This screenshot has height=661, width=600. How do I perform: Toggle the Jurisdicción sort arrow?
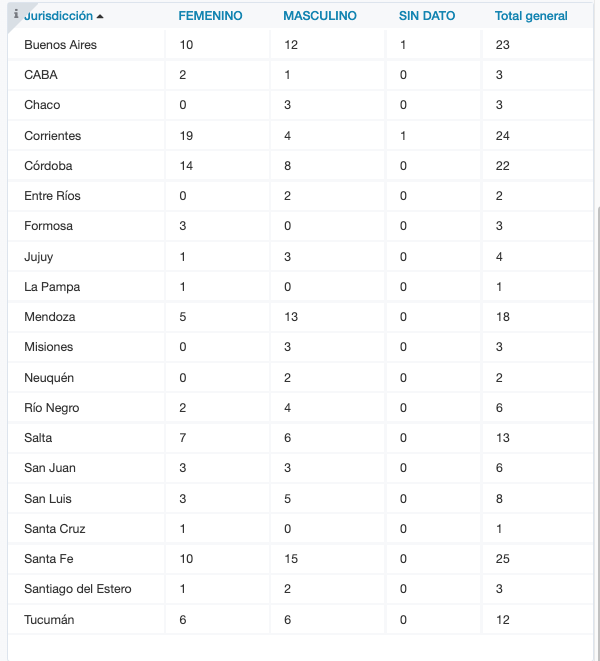click(x=100, y=17)
